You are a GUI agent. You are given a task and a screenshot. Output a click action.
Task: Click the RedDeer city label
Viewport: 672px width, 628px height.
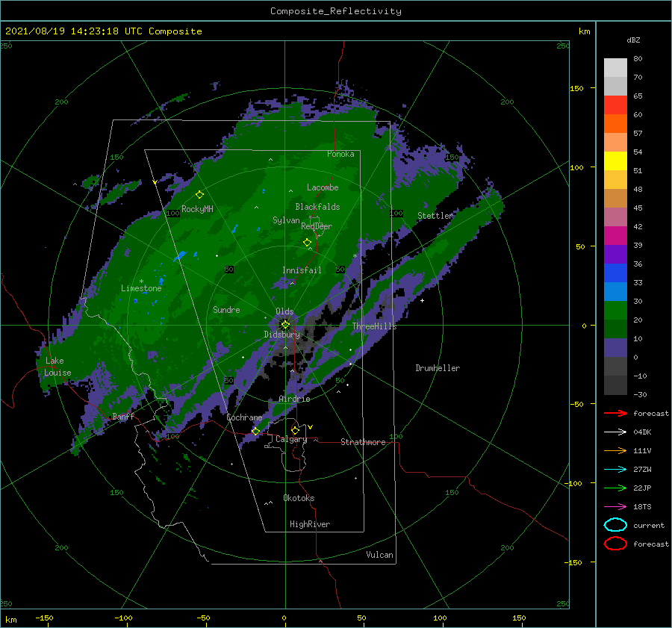[317, 226]
